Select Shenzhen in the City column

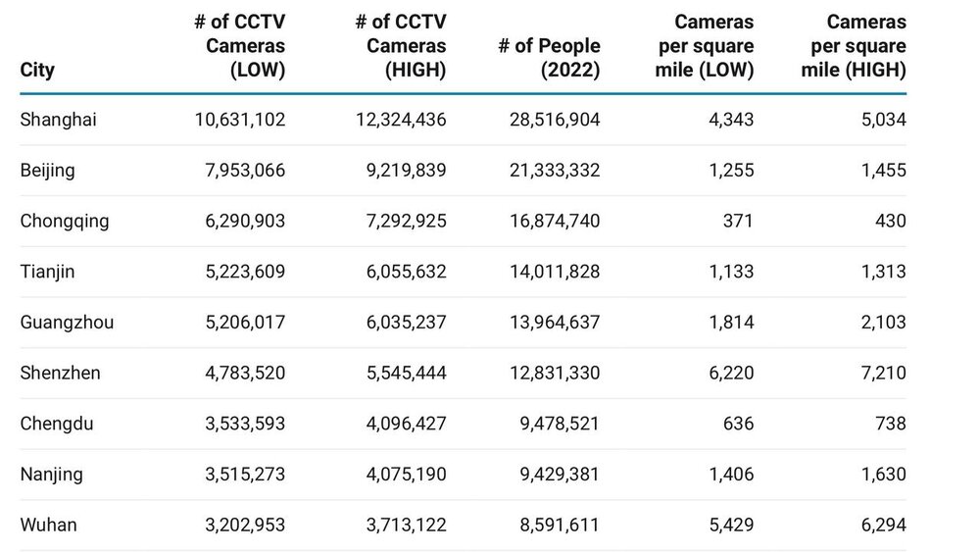(61, 373)
